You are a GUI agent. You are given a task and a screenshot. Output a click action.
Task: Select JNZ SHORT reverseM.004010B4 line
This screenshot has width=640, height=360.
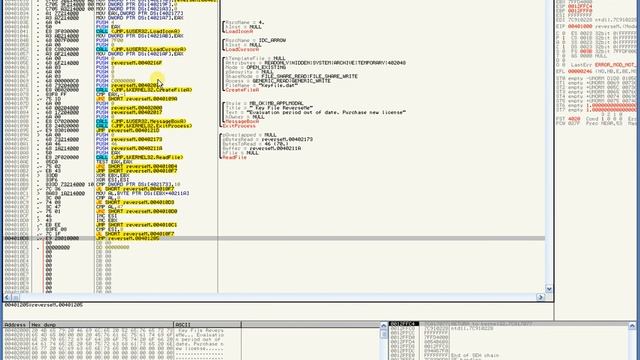tap(136, 167)
